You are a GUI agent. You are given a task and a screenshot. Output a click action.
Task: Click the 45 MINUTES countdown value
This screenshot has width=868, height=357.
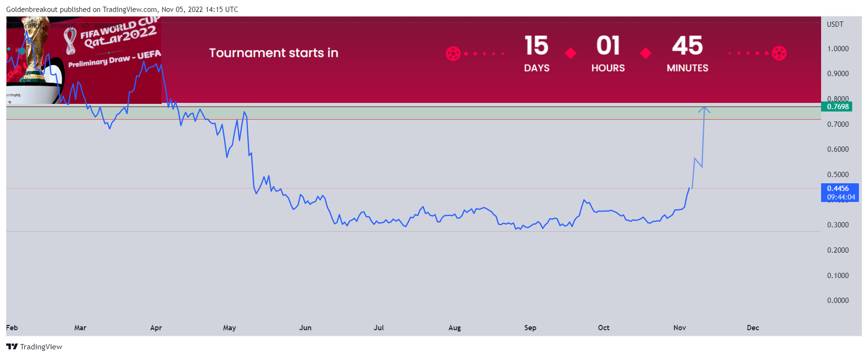pyautogui.click(x=688, y=53)
